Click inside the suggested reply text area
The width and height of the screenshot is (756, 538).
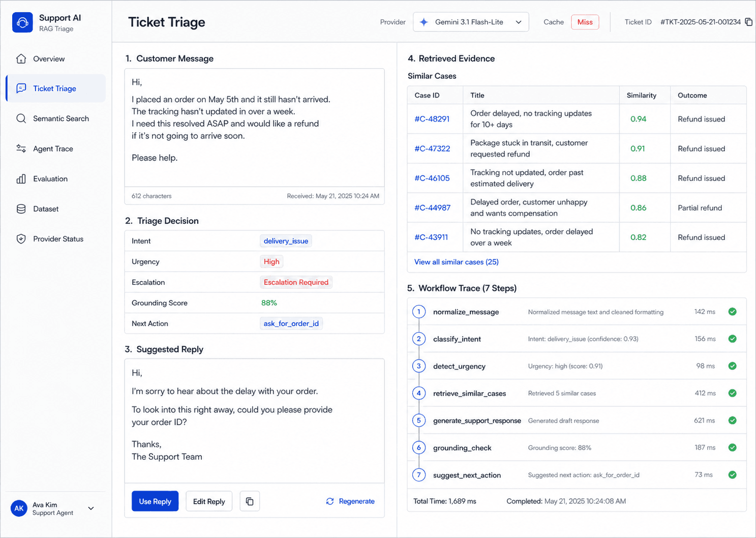(254, 421)
